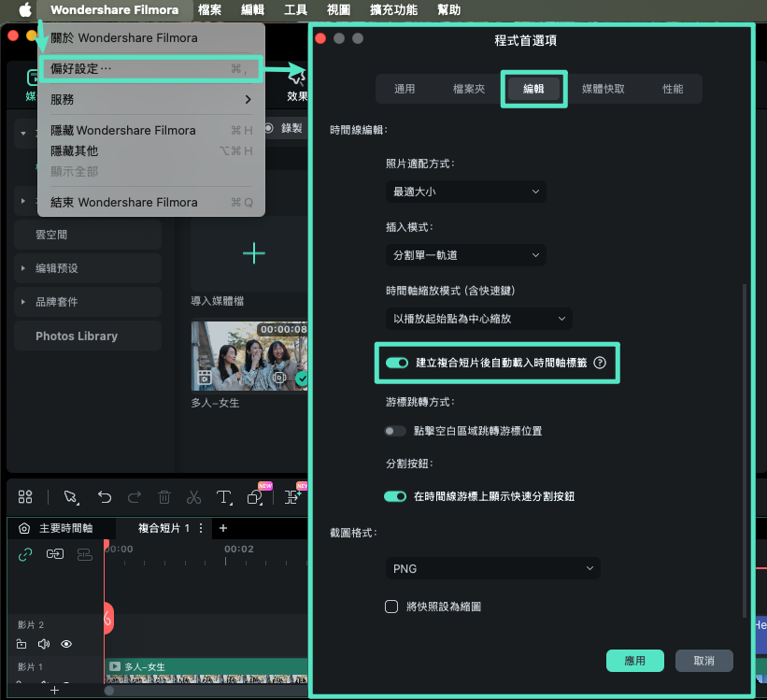
Task: Check 將快照設為縮圖 checkbox
Action: (391, 606)
